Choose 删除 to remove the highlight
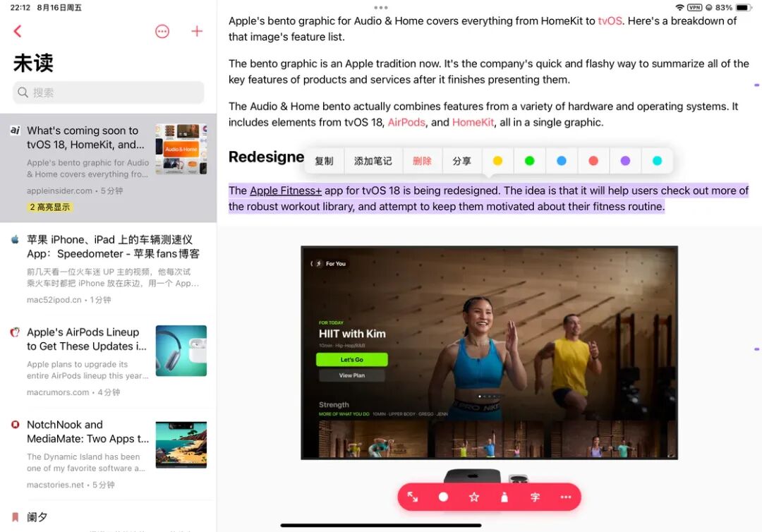Image resolution: width=762 pixels, height=532 pixels. click(423, 162)
